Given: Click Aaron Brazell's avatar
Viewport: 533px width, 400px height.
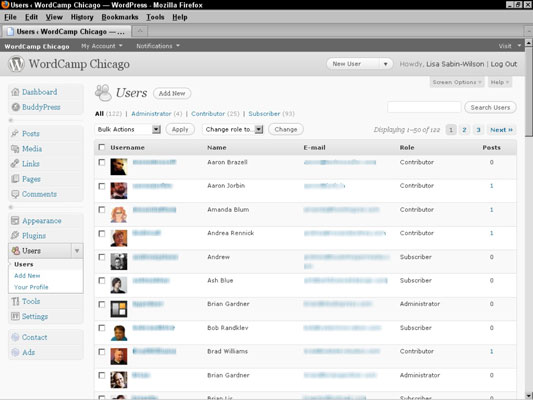Looking at the screenshot, I should [x=119, y=167].
